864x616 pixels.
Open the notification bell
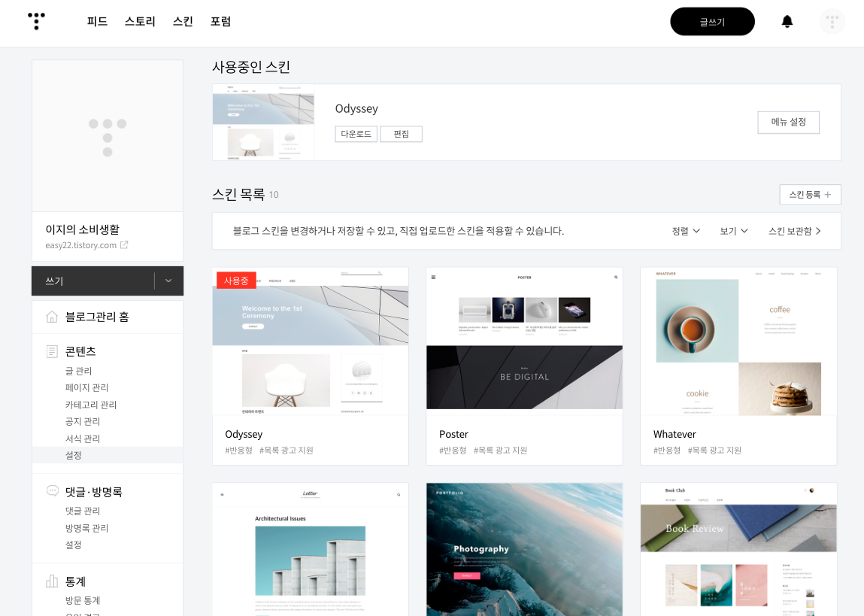click(787, 22)
